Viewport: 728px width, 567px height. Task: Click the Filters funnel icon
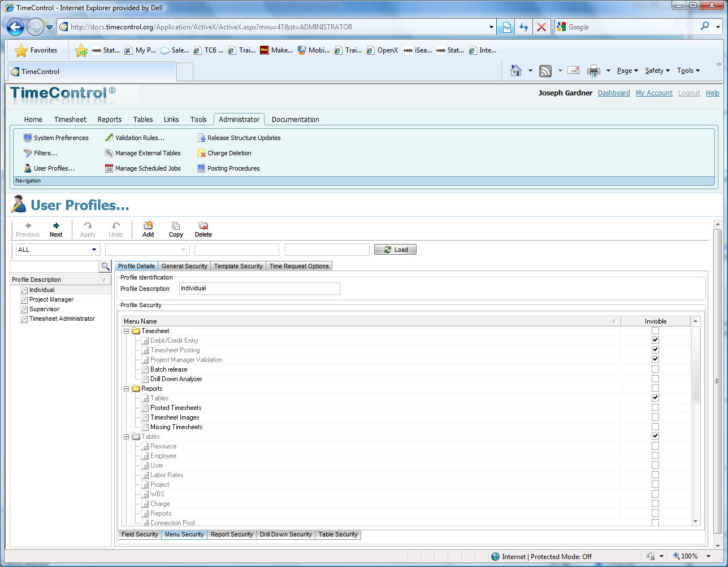[x=27, y=153]
